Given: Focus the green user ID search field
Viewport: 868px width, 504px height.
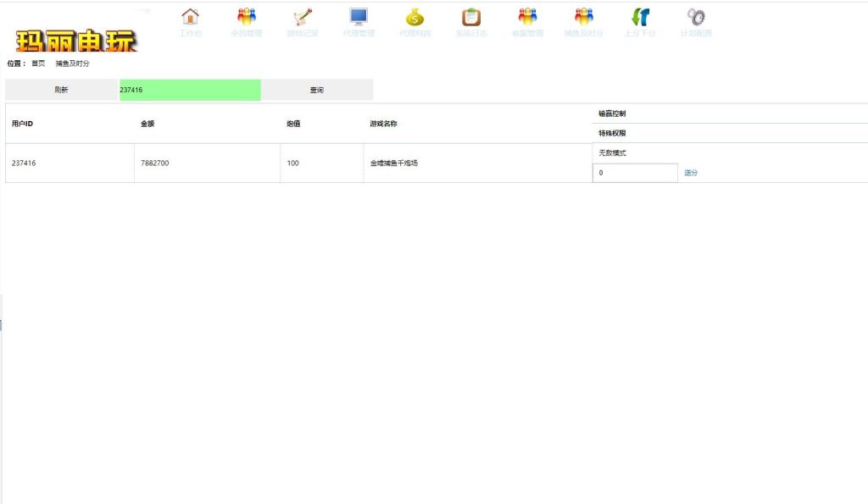Looking at the screenshot, I should (x=190, y=90).
